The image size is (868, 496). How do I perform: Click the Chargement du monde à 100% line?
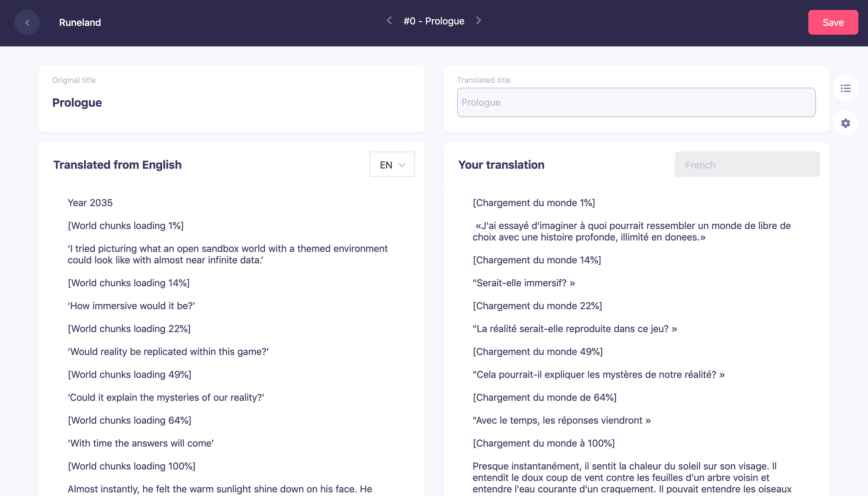543,443
